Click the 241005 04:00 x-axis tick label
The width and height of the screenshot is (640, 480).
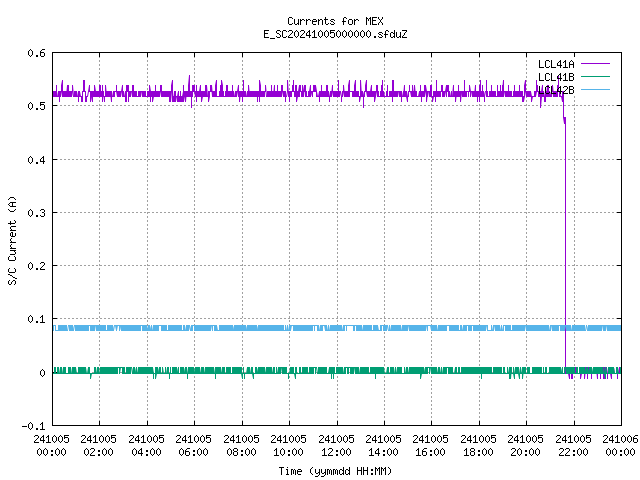pos(146,446)
